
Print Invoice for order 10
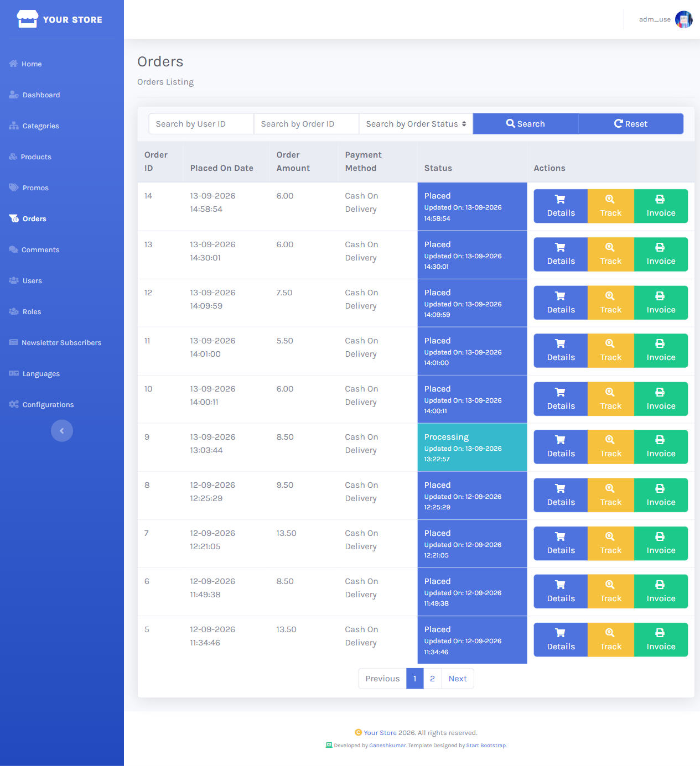pyautogui.click(x=661, y=399)
